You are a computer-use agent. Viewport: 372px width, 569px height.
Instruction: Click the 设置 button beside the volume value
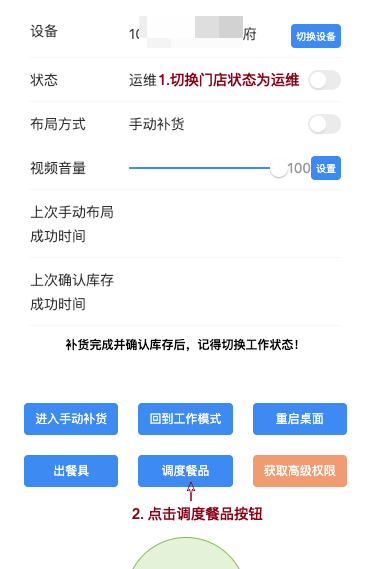click(x=326, y=168)
